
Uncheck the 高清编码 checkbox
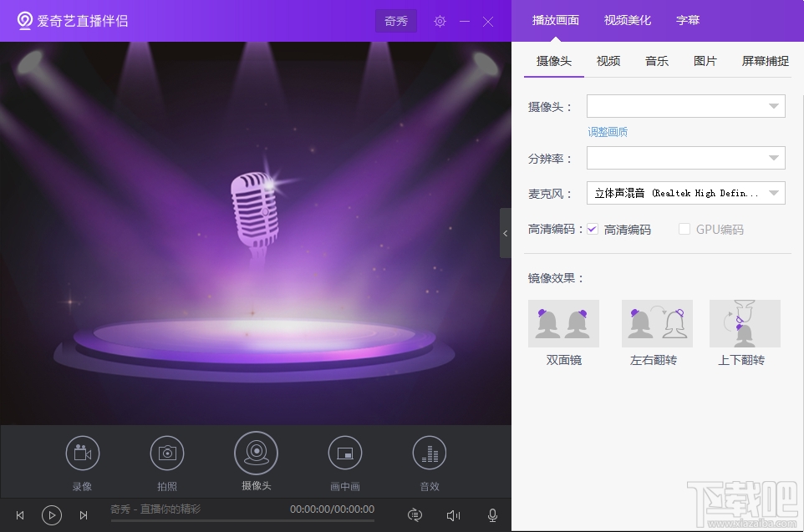[593, 229]
